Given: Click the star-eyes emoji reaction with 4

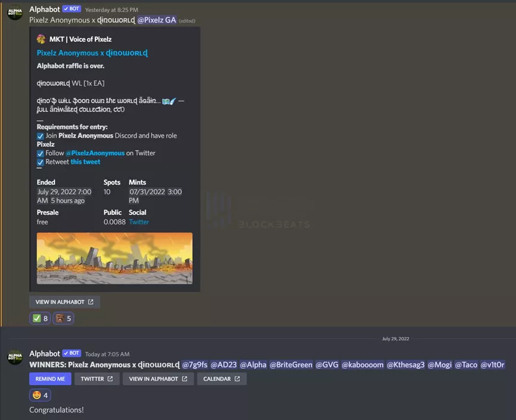Looking at the screenshot, I should click(x=40, y=396).
